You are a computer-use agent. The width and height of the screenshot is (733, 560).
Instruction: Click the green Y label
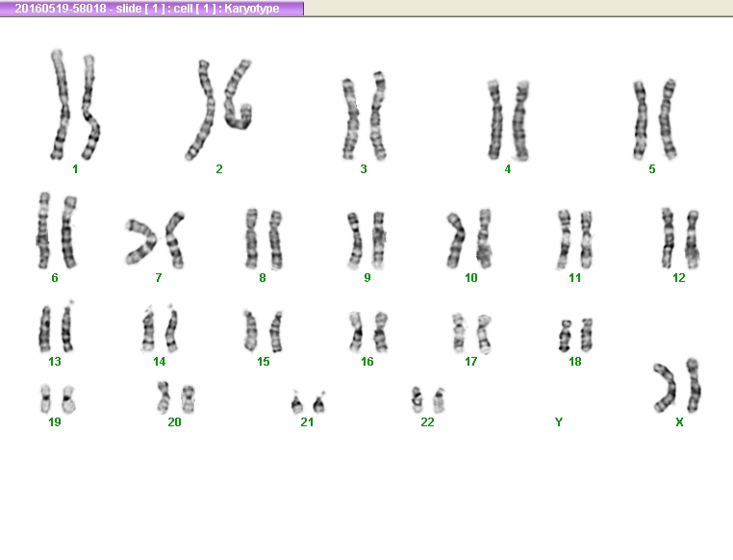[559, 422]
